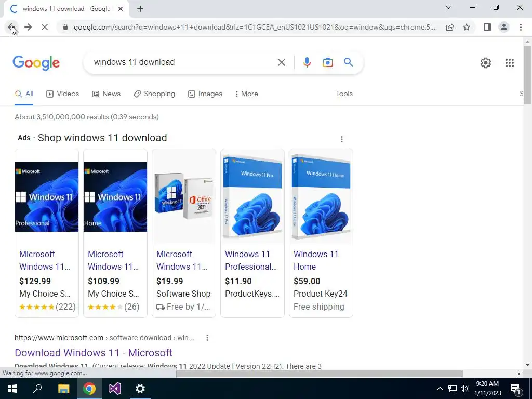This screenshot has height=399, width=532.
Task: Clear the search box with the X icon
Action: point(281,62)
